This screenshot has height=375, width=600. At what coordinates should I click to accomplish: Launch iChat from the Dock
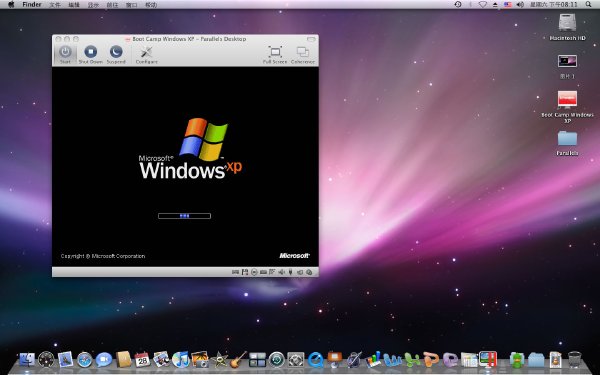(x=104, y=360)
